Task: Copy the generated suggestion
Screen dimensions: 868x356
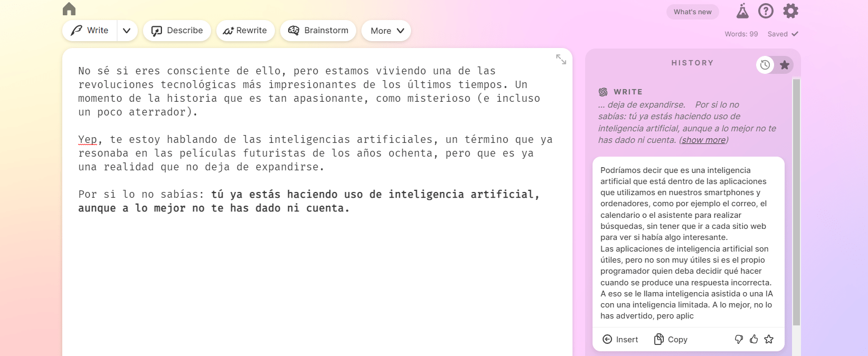Action: point(671,339)
